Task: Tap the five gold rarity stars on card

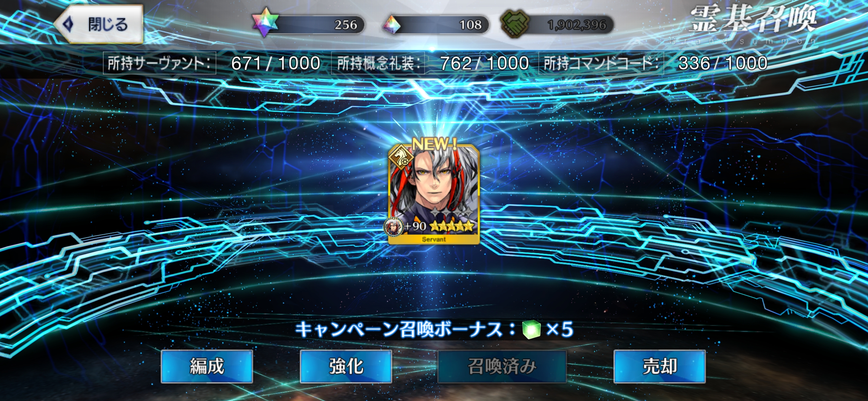Action: pyautogui.click(x=452, y=226)
